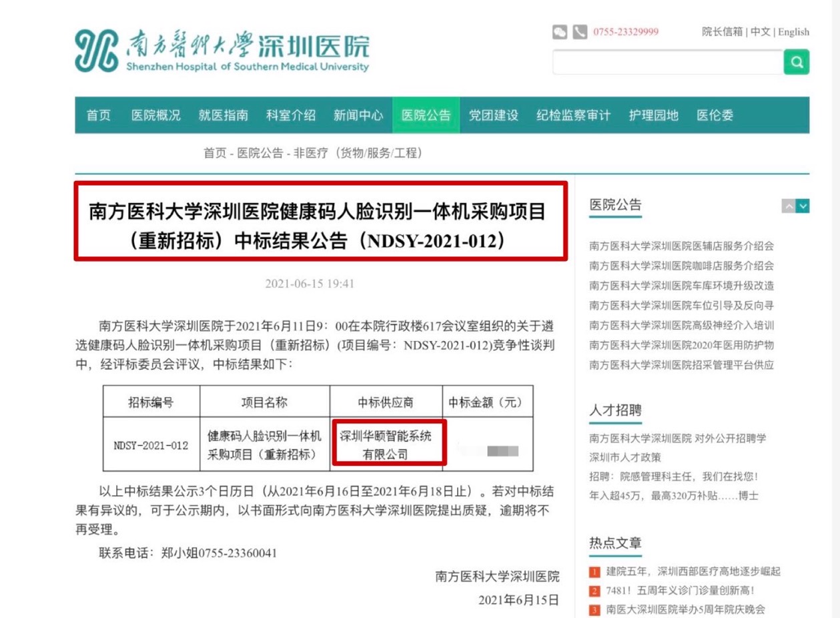Image resolution: width=840 pixels, height=618 pixels.
Task: Open hot article 7481！五周年义诊门诊量创新高
Action: tap(681, 591)
